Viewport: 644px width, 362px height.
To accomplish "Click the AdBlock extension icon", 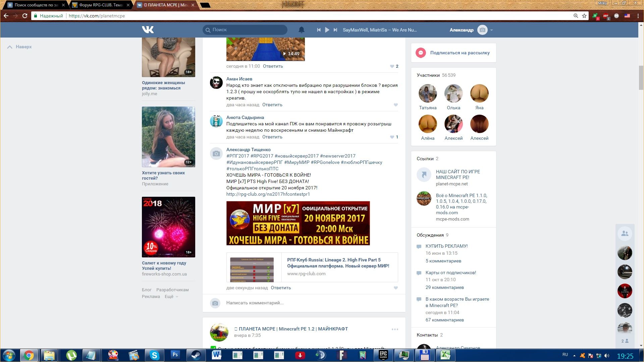I will (606, 16).
